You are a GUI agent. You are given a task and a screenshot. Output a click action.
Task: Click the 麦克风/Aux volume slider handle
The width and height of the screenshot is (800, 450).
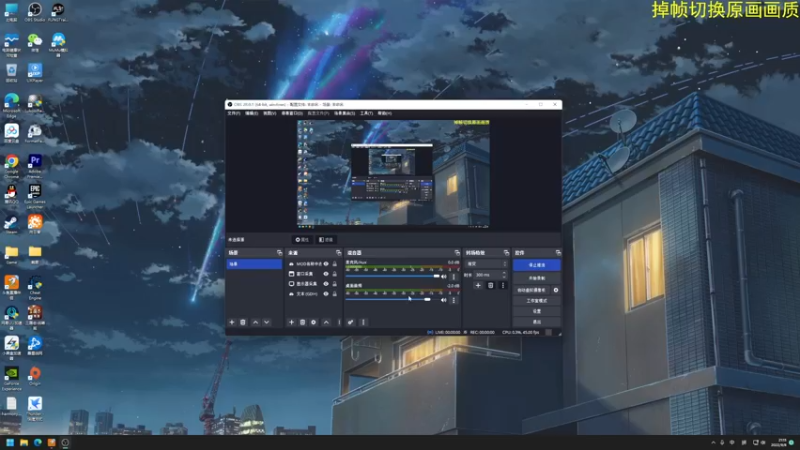(x=436, y=276)
